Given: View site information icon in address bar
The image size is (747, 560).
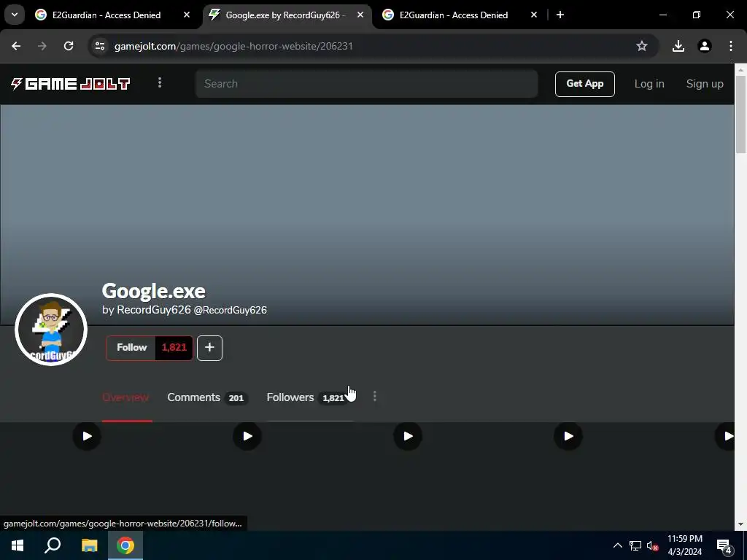Looking at the screenshot, I should click(99, 46).
